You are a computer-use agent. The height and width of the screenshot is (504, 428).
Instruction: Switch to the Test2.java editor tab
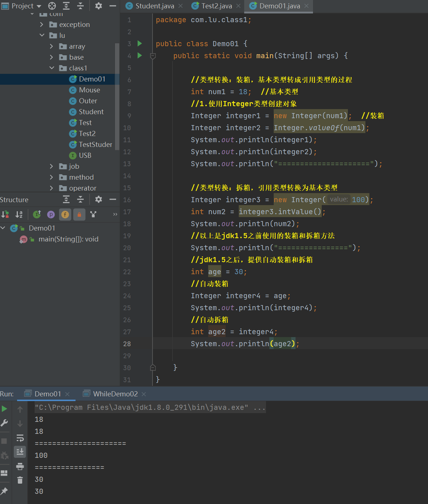point(216,6)
